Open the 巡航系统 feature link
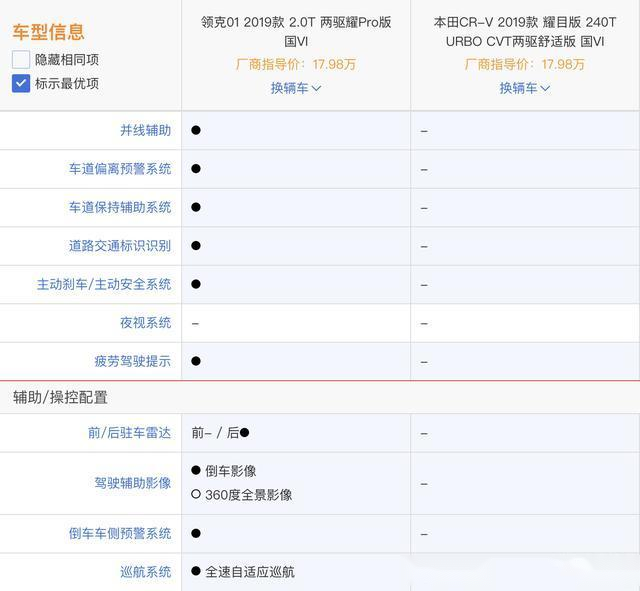640x591 pixels. pos(145,572)
